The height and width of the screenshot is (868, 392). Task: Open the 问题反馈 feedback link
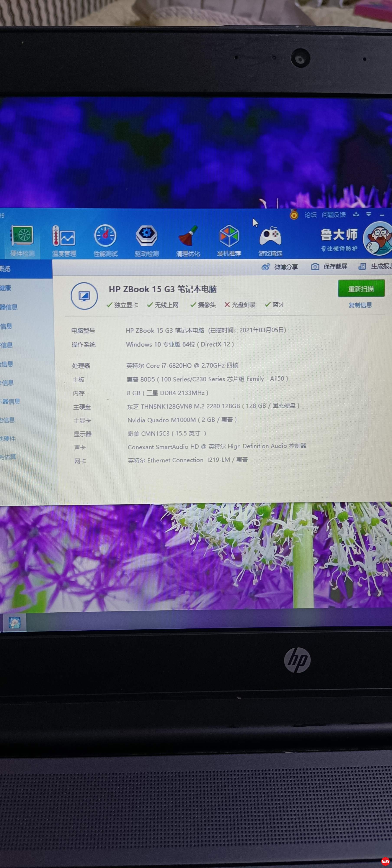tap(334, 215)
